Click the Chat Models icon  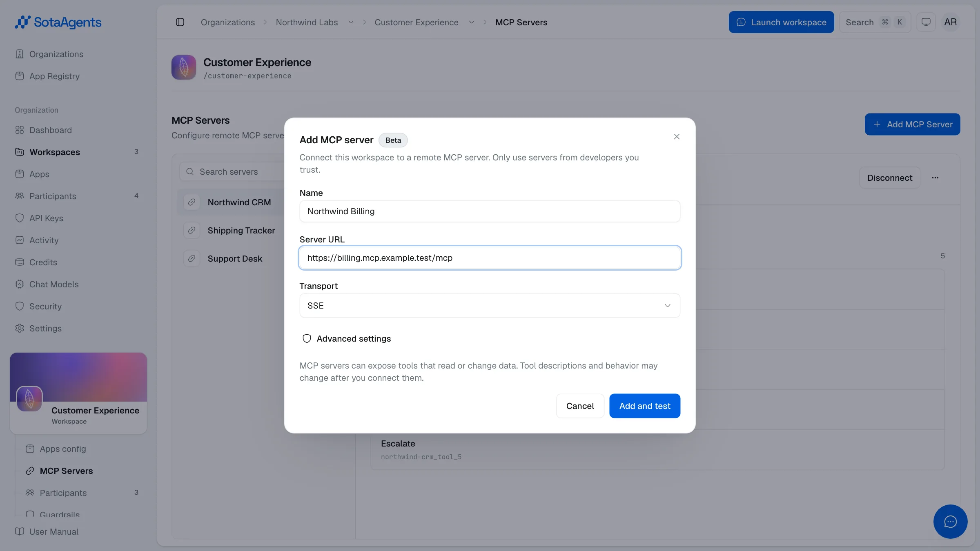(x=20, y=284)
